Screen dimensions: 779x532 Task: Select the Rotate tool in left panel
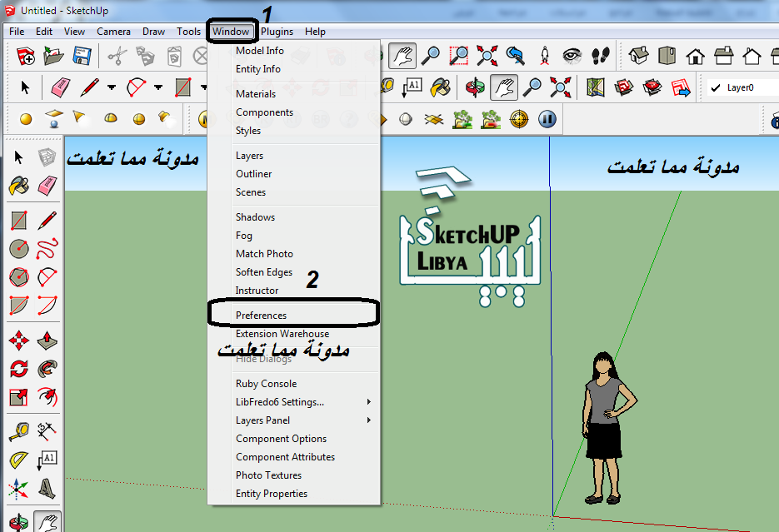[x=19, y=369]
